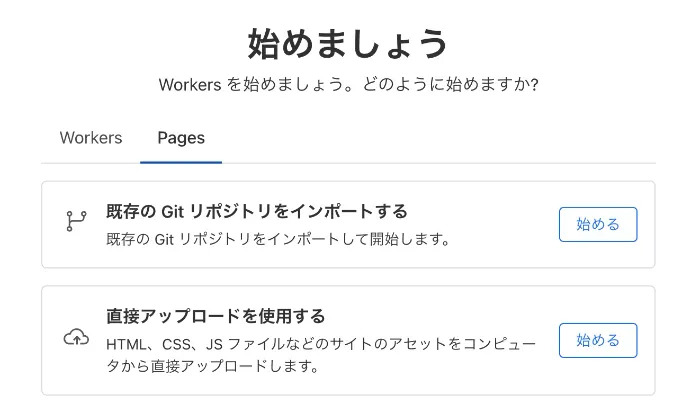
Task: Click the direct upload description about site assets
Action: point(320,344)
